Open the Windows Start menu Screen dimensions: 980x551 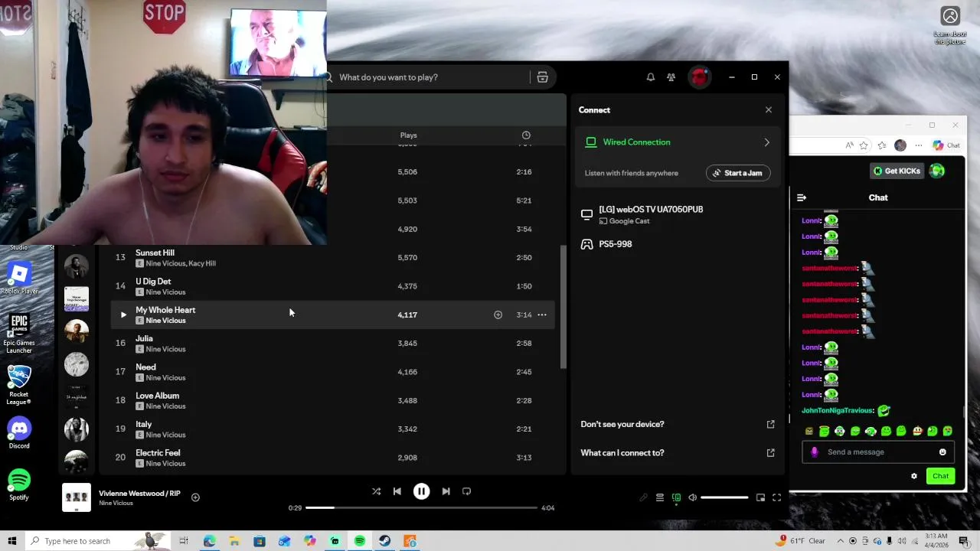11,541
